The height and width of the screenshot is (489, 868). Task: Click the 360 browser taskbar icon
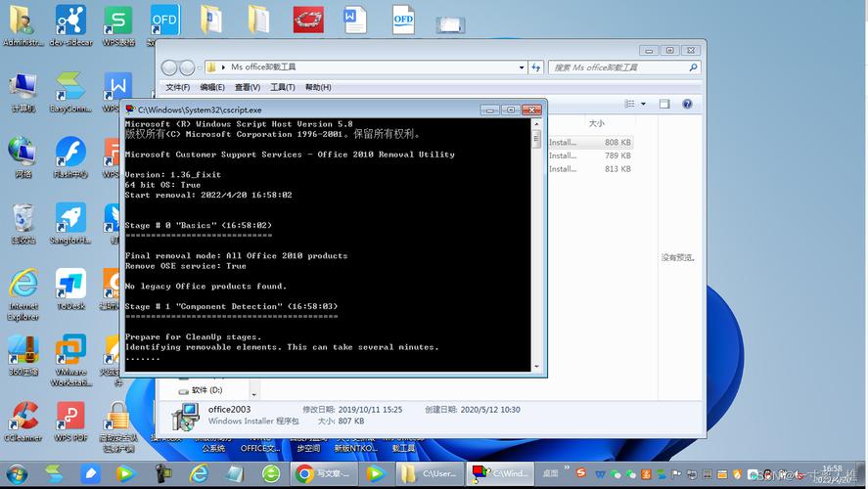pyautogui.click(x=271, y=474)
